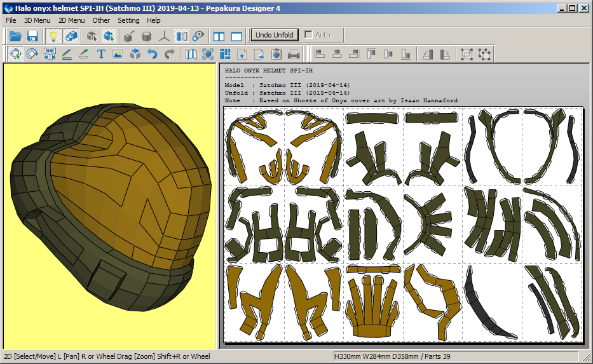Viewport: 593px width, 364px height.
Task: Open the Setting menu
Action: pos(128,20)
